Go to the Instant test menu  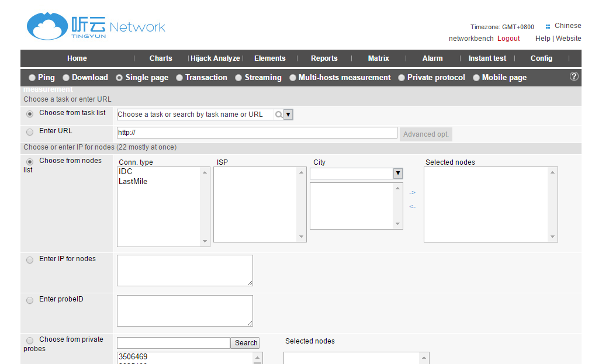click(x=487, y=58)
